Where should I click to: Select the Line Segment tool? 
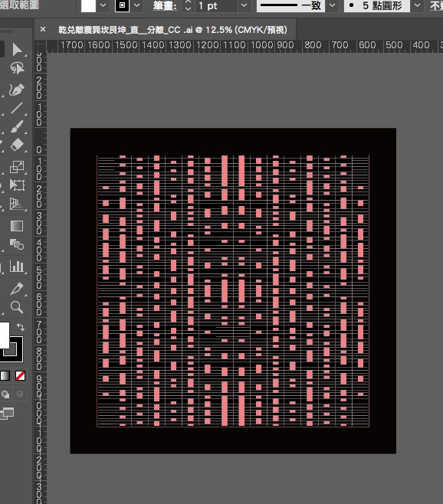(17, 108)
